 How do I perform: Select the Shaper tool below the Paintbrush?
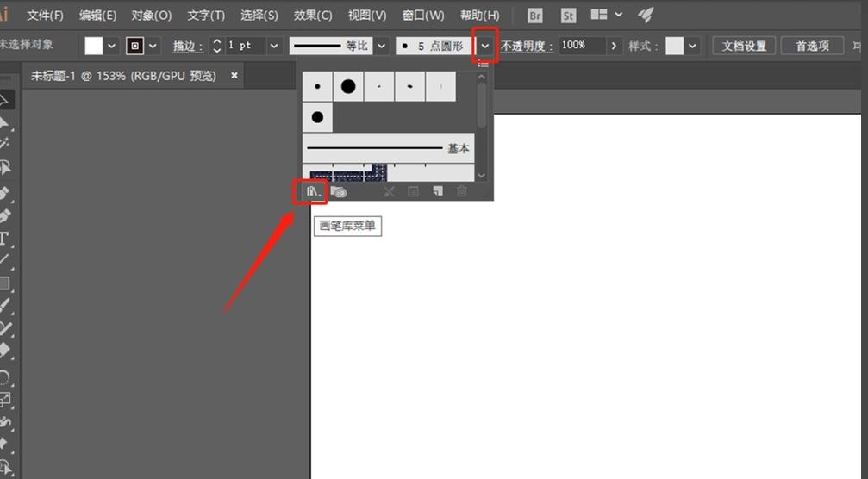(x=4, y=328)
